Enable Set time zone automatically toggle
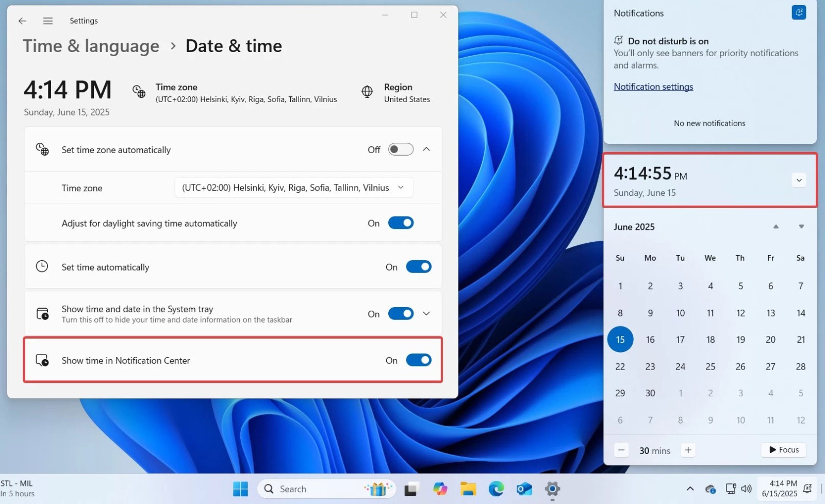825x504 pixels. (401, 149)
